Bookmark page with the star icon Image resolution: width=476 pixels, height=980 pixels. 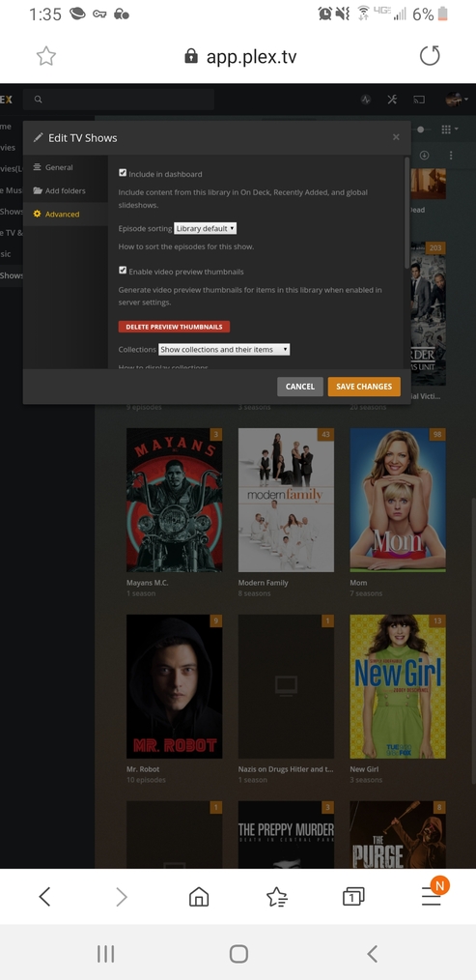click(x=45, y=56)
